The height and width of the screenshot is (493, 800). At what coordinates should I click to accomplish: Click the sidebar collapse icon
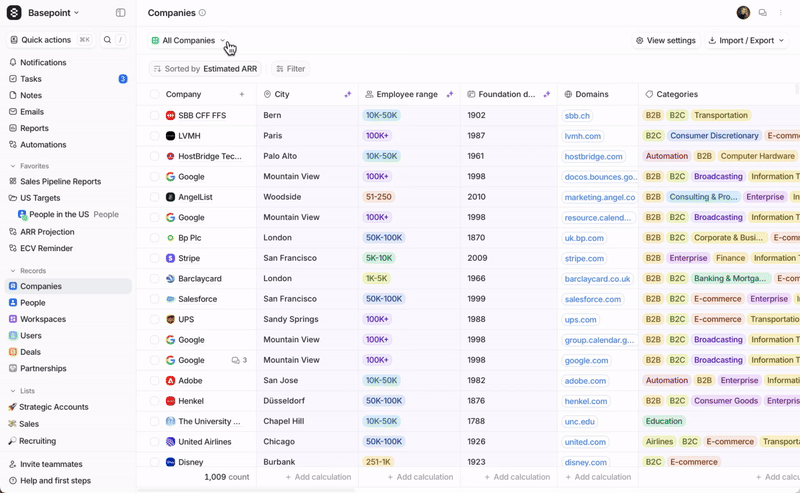tap(120, 13)
